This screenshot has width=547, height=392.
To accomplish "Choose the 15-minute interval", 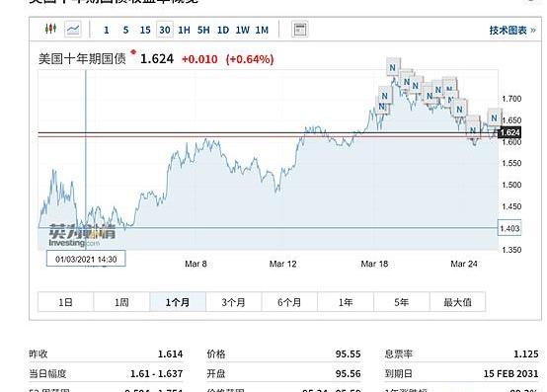I will (x=145, y=30).
